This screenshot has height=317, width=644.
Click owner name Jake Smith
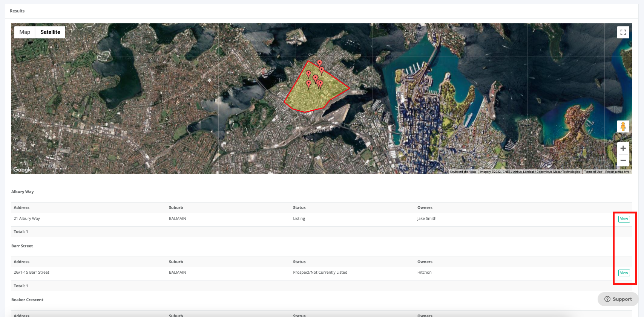pos(427,218)
